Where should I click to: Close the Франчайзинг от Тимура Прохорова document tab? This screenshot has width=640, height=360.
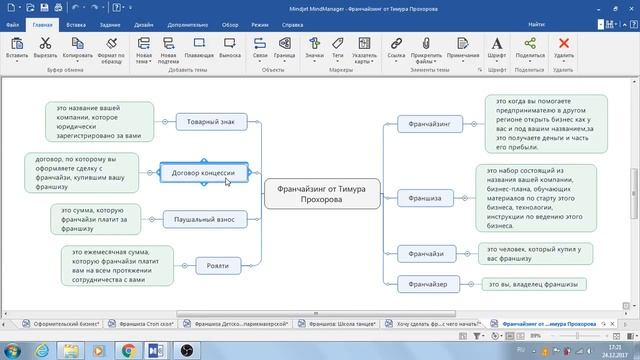[x=612, y=324]
